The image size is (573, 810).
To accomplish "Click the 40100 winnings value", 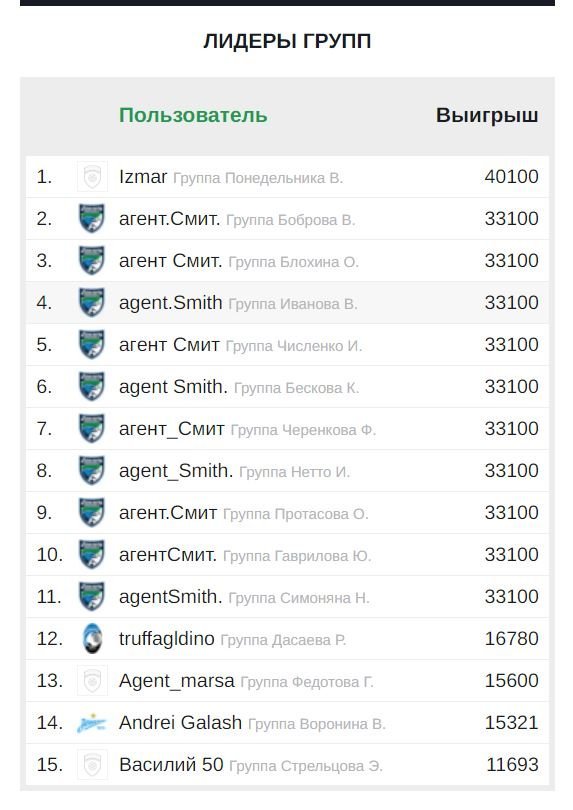I will pos(512,177).
